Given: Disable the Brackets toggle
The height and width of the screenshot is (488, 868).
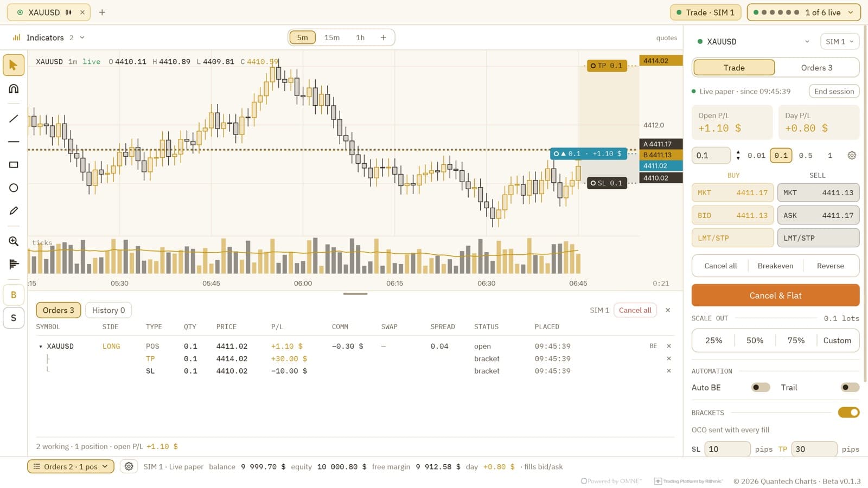Looking at the screenshot, I should pyautogui.click(x=848, y=413).
